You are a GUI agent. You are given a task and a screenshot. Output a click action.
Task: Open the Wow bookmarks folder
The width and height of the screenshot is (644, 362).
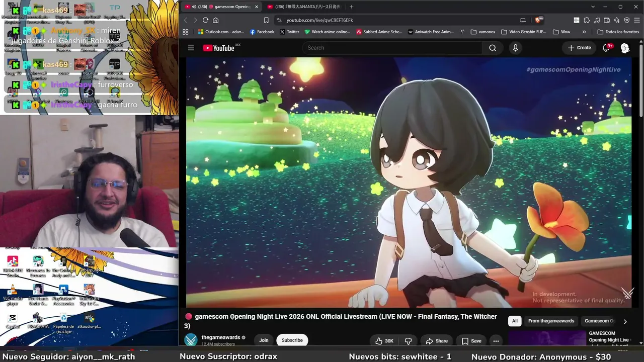[x=561, y=32]
